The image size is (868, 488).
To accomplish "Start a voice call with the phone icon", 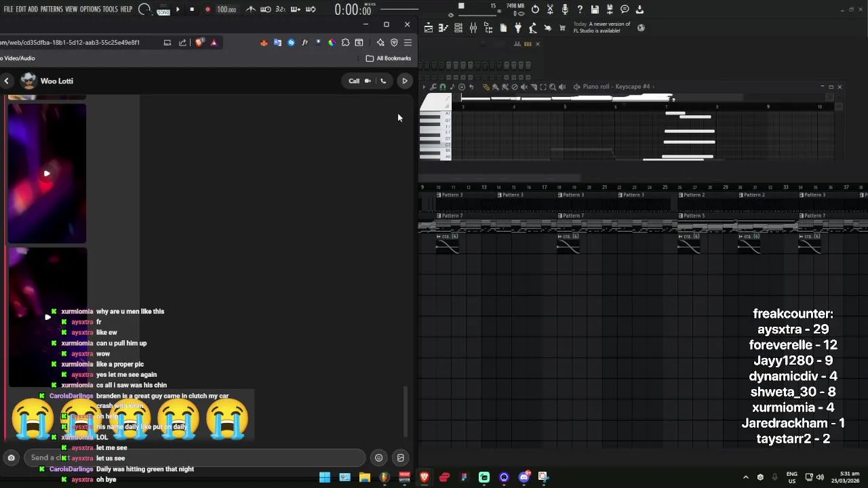I will [383, 81].
